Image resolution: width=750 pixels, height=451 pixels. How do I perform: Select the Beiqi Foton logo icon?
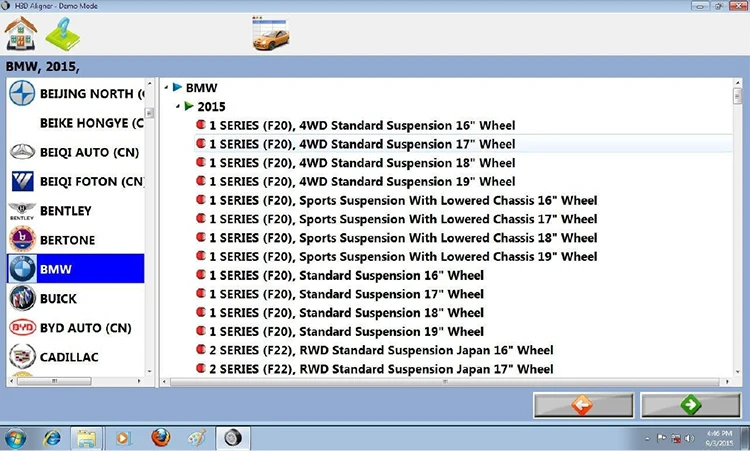click(22, 182)
